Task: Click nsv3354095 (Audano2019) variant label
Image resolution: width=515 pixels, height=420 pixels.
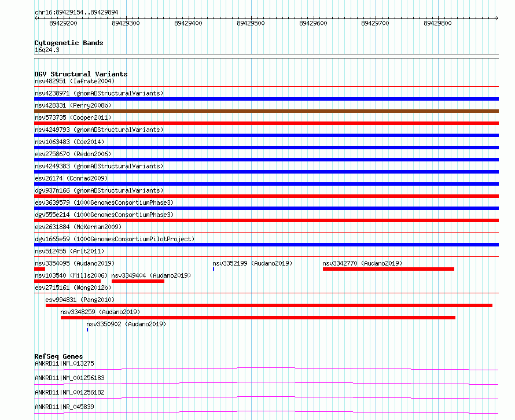Action: tap(75, 263)
